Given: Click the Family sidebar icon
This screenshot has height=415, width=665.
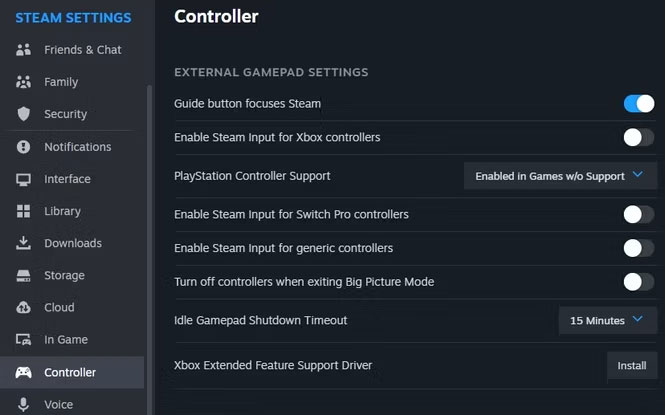Looking at the screenshot, I should pos(23,82).
